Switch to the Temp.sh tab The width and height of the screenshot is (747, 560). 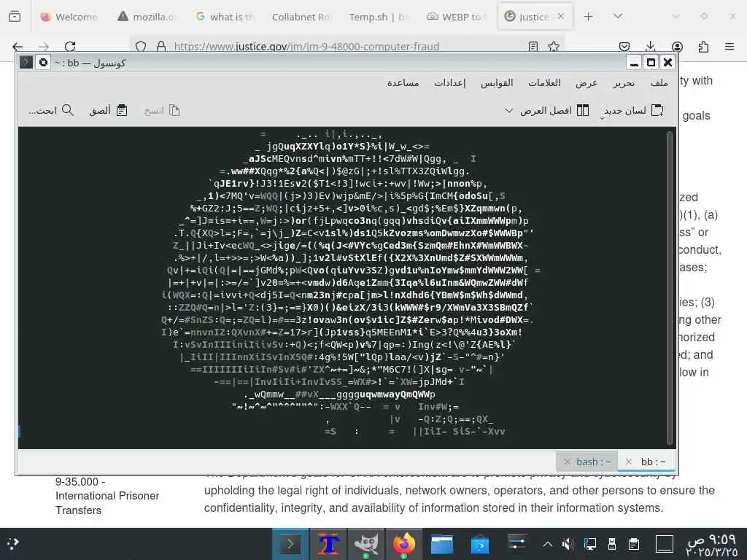[379, 17]
